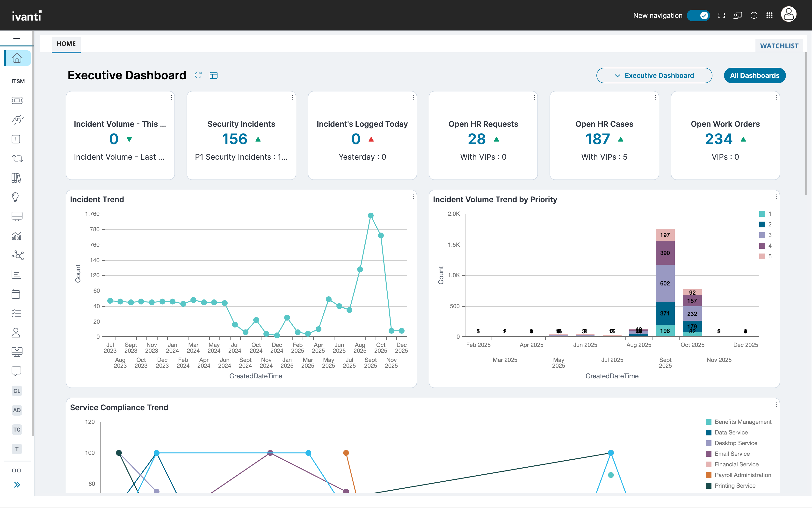
Task: Click the Security Incidents value 156
Action: click(235, 139)
